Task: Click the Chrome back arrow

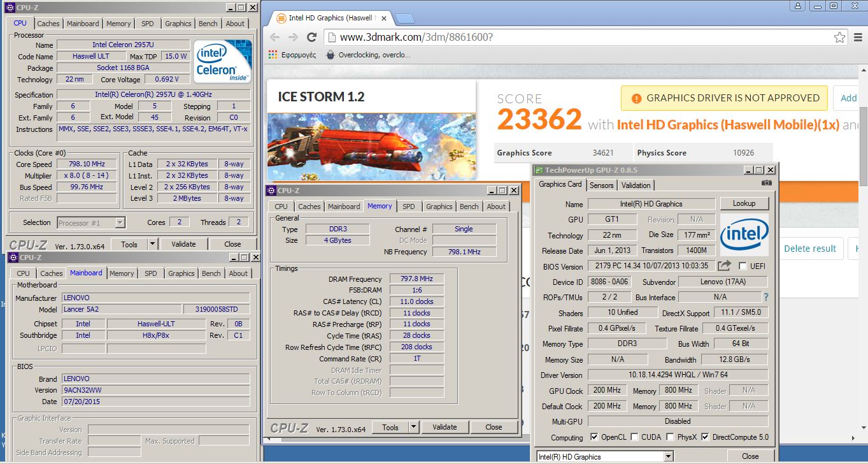Action: pyautogui.click(x=274, y=37)
